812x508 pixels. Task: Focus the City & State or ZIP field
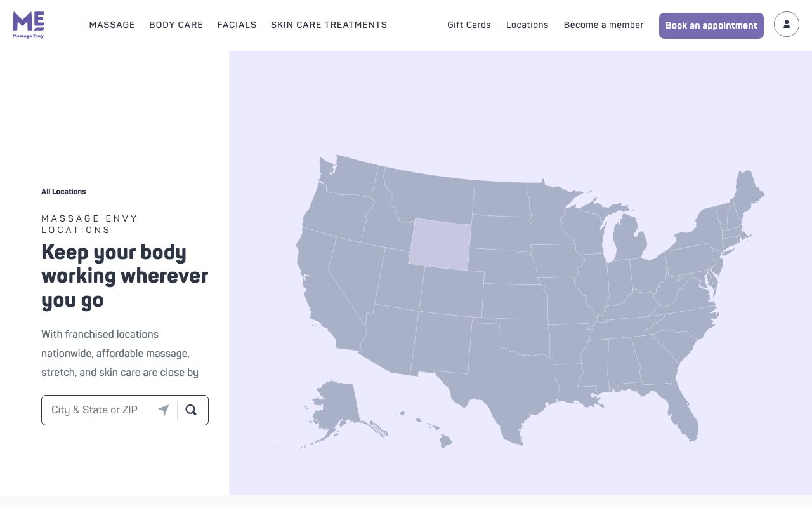point(101,410)
